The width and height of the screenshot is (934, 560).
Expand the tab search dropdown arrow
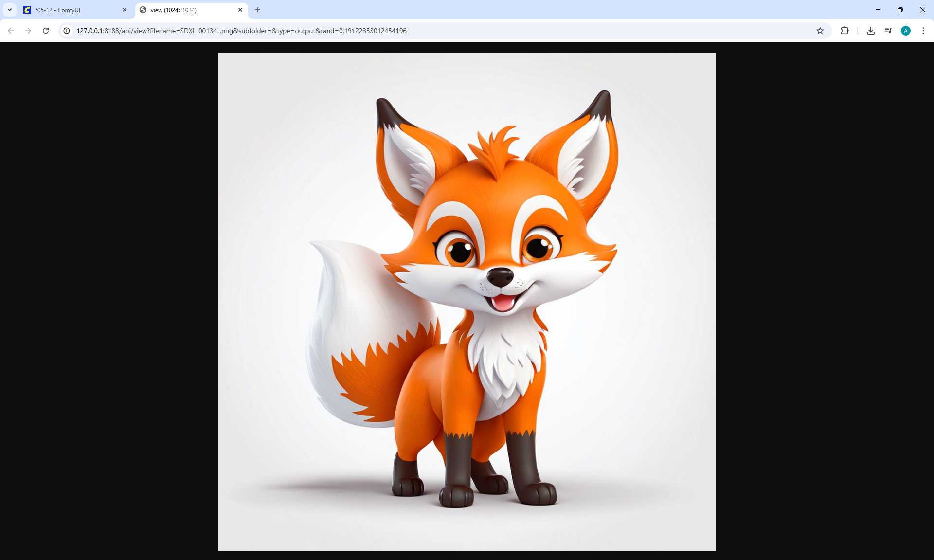coord(10,10)
